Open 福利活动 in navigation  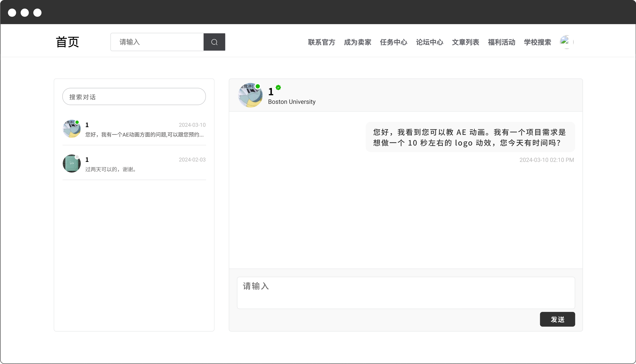point(502,42)
